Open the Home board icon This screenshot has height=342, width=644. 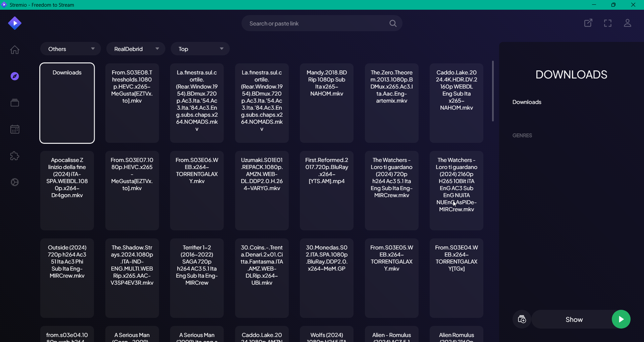pos(15,49)
